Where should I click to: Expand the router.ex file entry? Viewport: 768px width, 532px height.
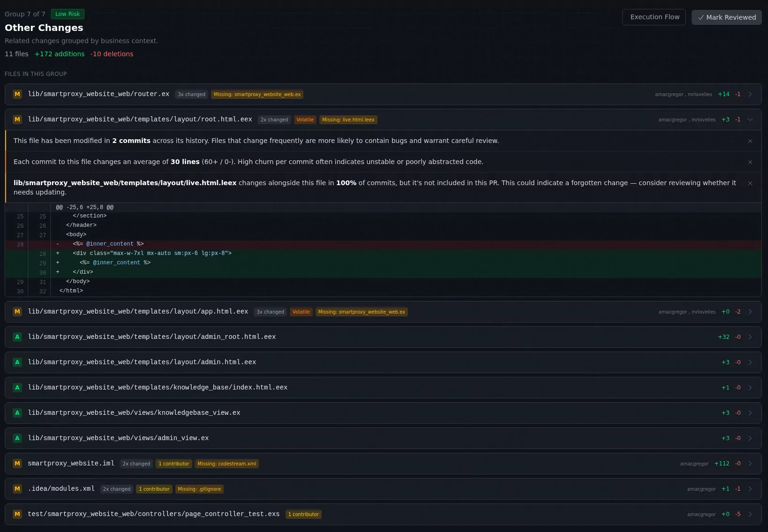tap(750, 94)
